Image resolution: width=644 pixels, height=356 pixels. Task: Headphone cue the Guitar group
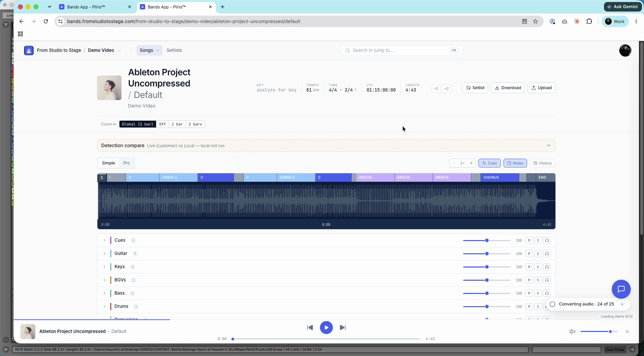(x=547, y=254)
